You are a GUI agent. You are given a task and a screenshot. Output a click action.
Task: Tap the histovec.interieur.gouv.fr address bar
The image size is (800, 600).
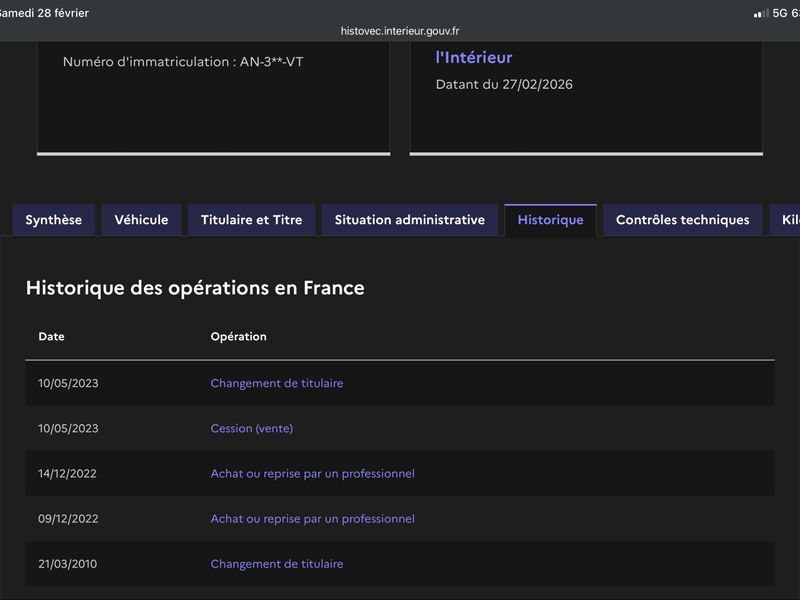400,31
